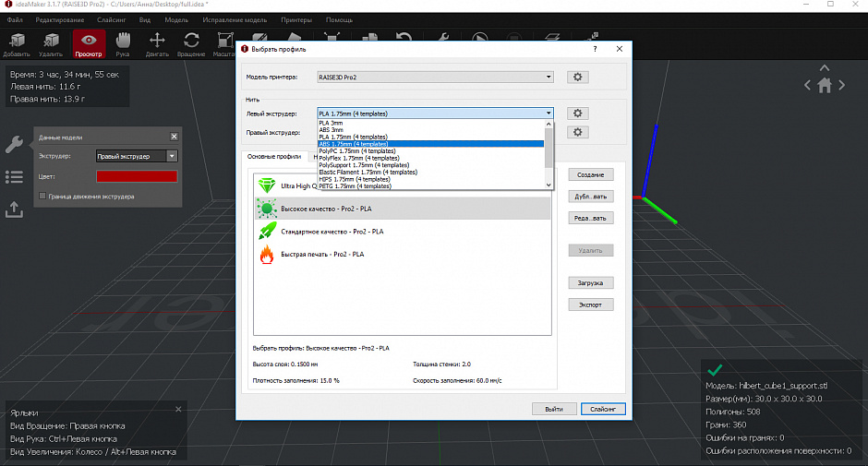Click the Загрузка button
Viewport: 868px width, 466px height.
591,282
